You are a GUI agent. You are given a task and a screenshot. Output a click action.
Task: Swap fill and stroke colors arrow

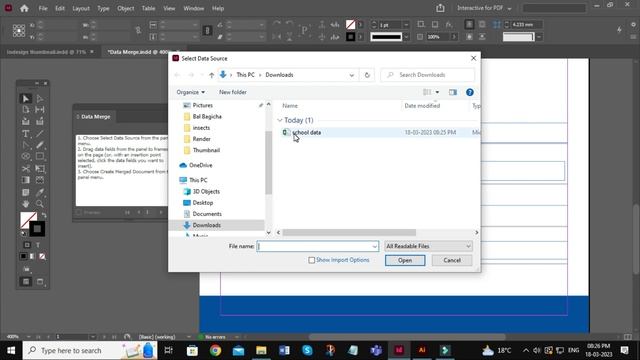click(44, 215)
